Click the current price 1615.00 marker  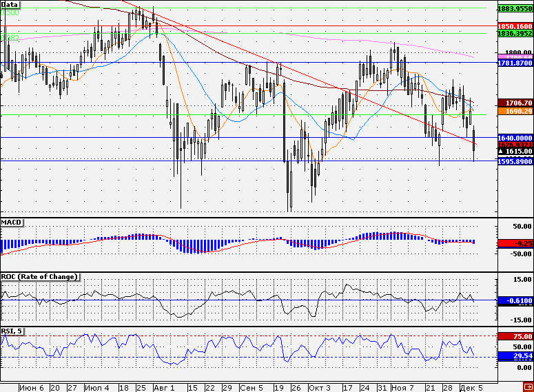point(515,151)
